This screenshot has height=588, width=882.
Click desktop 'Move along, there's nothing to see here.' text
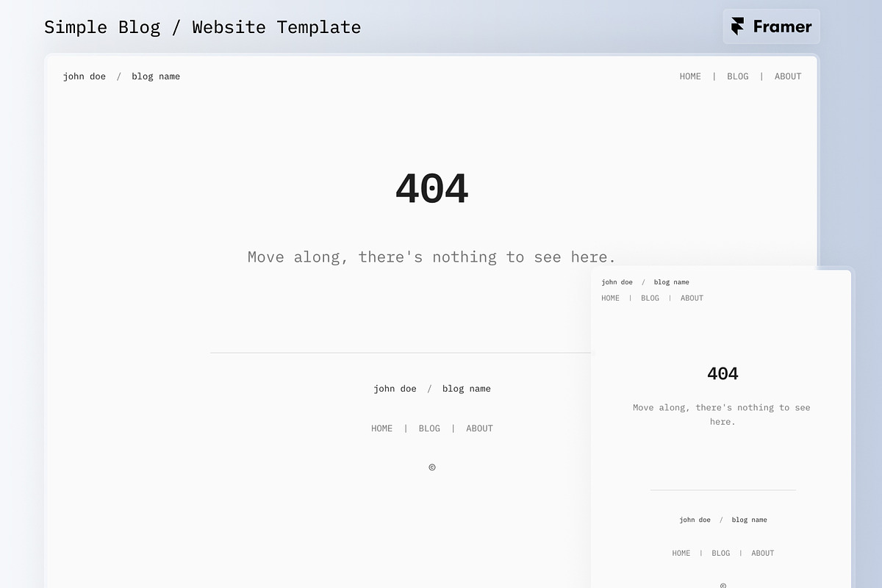point(432,257)
